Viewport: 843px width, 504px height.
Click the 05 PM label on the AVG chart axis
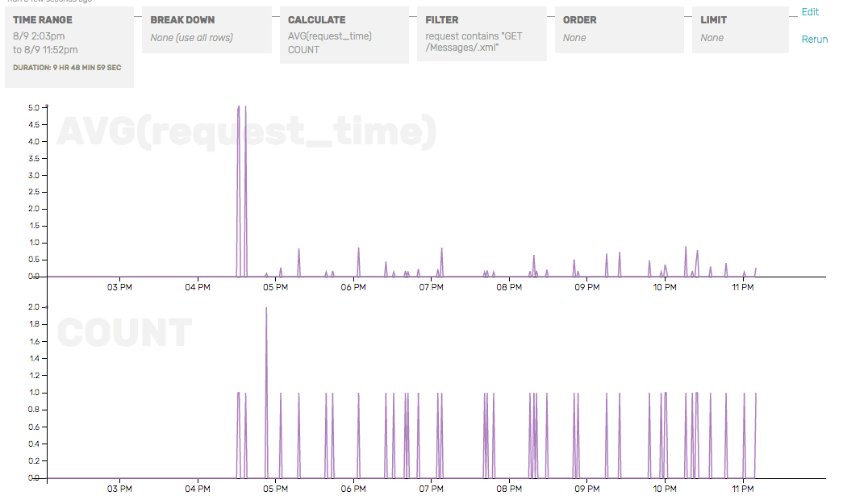pyautogui.click(x=275, y=286)
